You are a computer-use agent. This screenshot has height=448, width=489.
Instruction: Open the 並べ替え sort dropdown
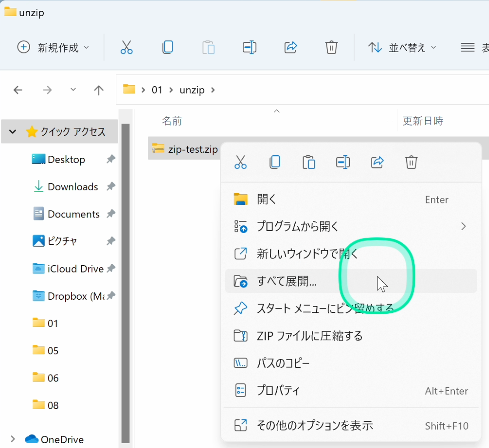point(402,47)
